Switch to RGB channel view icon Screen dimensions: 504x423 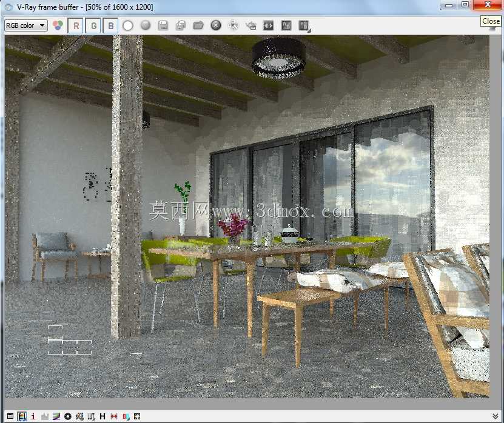point(58,25)
